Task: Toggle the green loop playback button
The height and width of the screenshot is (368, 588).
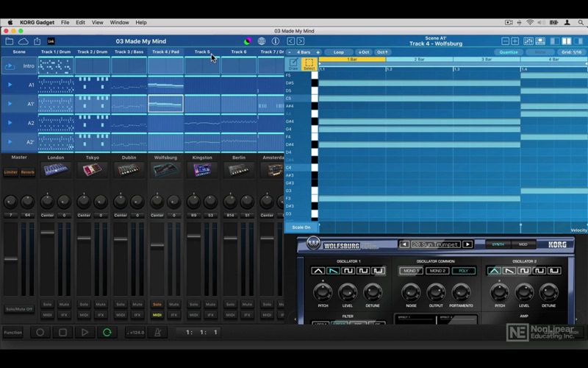Action: tap(107, 333)
